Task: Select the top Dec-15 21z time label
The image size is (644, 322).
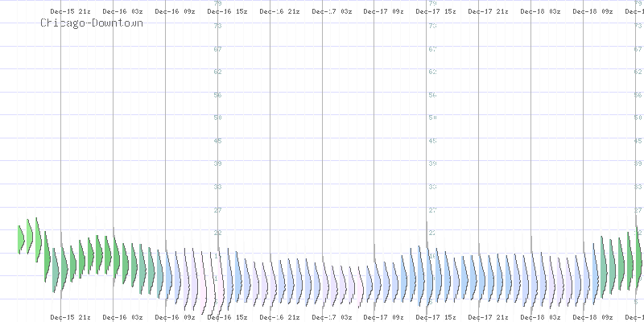Action: 68,12
